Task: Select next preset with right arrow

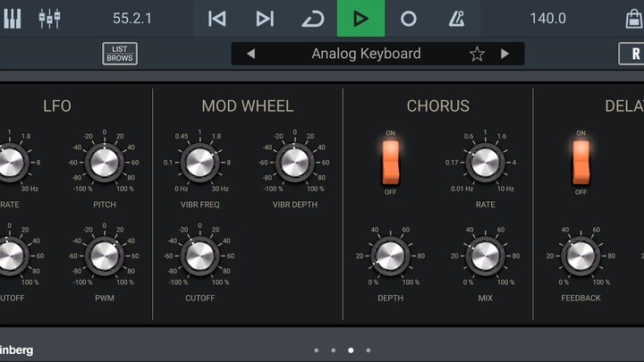Action: 504,54
